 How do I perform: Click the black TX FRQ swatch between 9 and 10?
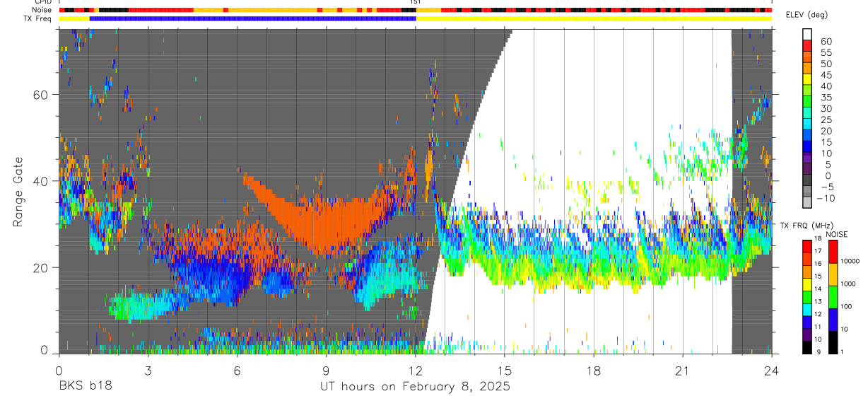807,347
